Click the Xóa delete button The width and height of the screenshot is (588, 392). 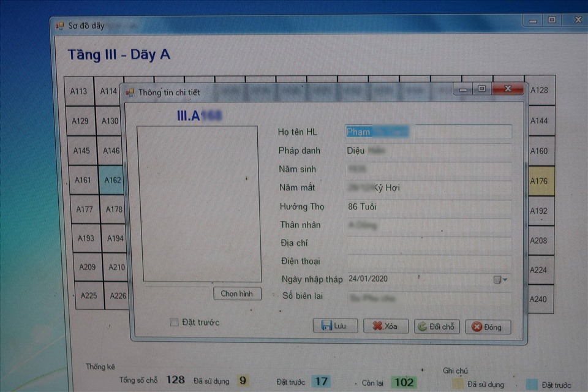(x=386, y=326)
